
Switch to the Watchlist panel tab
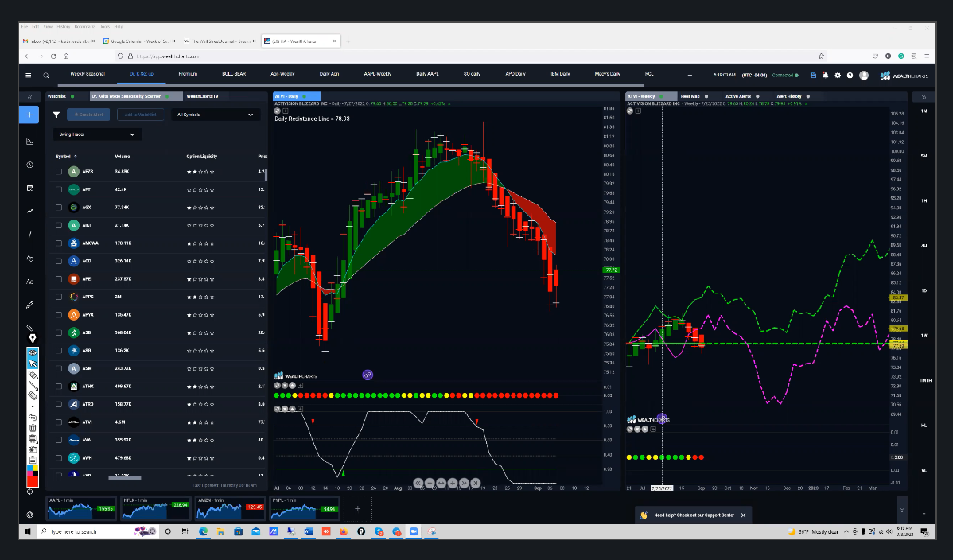(56, 97)
